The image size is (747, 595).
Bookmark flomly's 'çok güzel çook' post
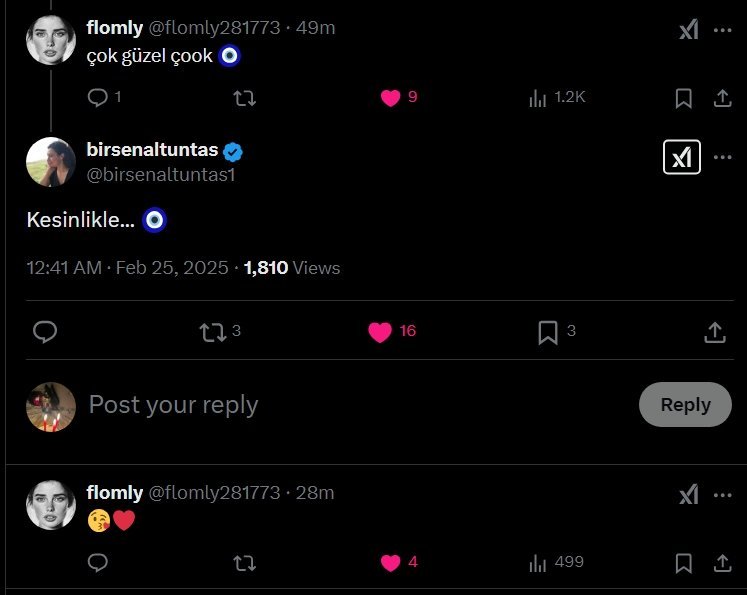pos(684,97)
